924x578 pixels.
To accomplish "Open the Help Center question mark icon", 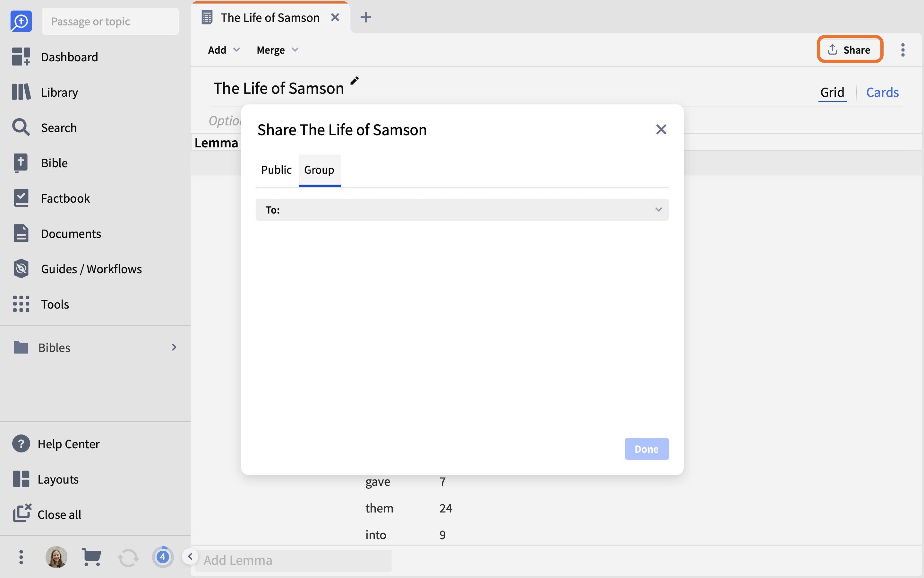I will tap(21, 444).
